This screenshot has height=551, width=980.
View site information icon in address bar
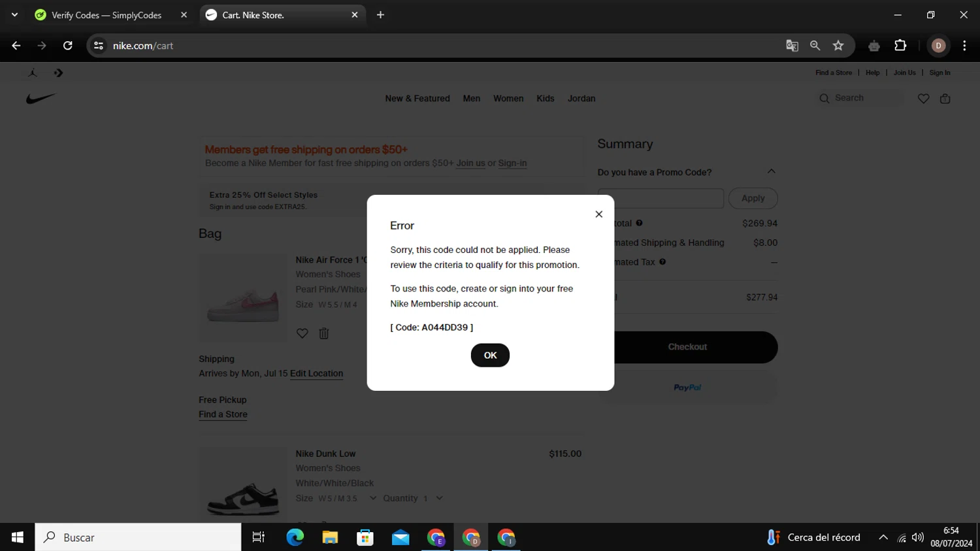pos(99,46)
